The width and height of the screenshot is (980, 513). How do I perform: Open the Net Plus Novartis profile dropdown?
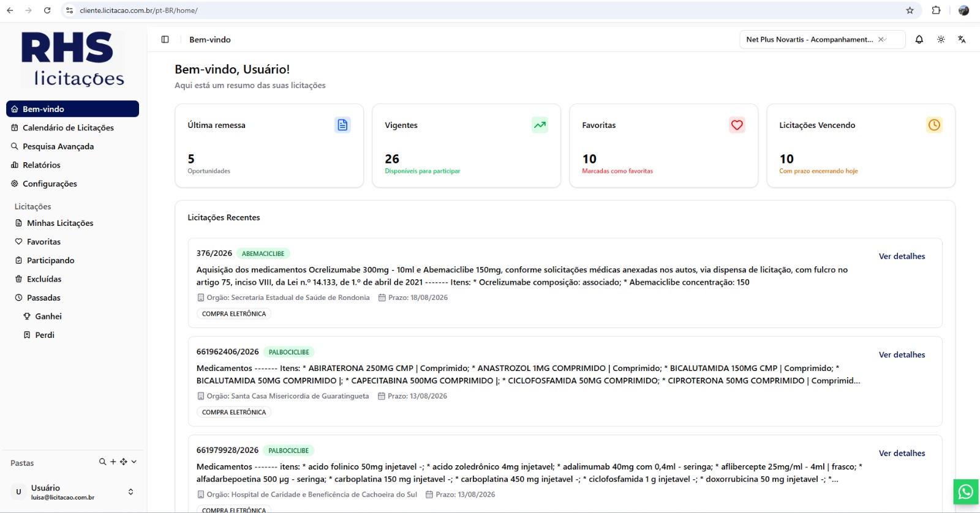pos(822,39)
